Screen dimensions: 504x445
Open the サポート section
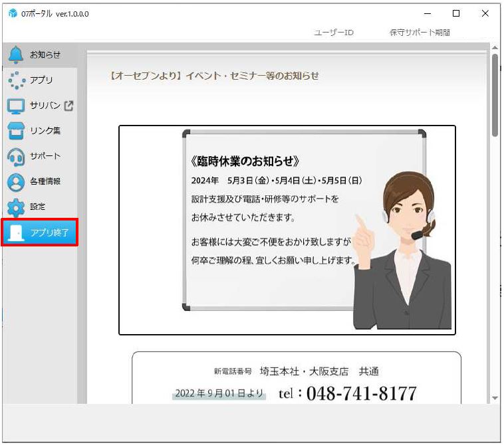45,156
